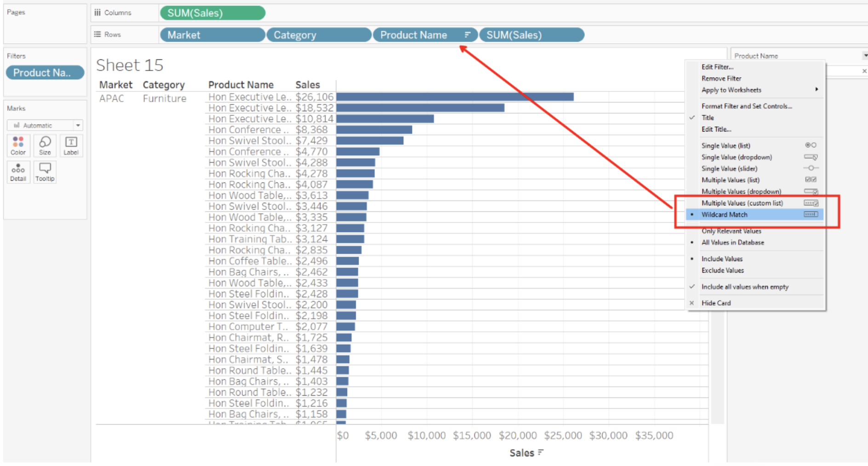Expand the Apply to Worksheets submenu

(731, 90)
